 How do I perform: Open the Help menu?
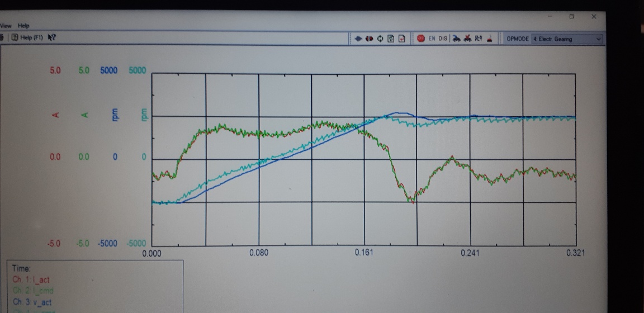tap(23, 26)
